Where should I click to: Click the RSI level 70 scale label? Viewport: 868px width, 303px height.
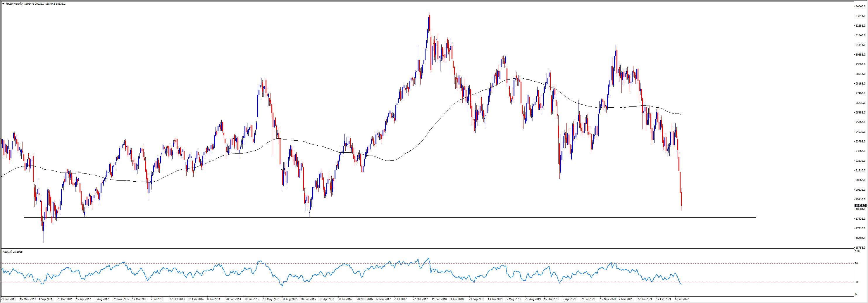pyautogui.click(x=857, y=264)
